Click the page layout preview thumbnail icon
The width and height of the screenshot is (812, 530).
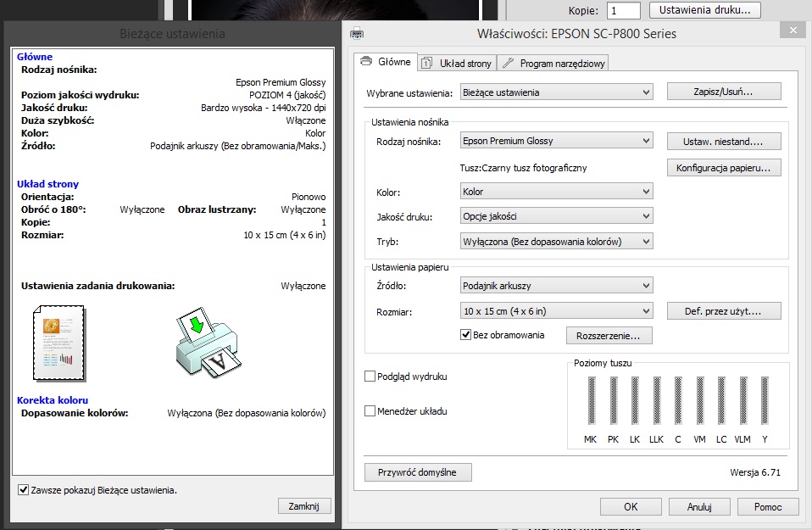pyautogui.click(x=59, y=343)
